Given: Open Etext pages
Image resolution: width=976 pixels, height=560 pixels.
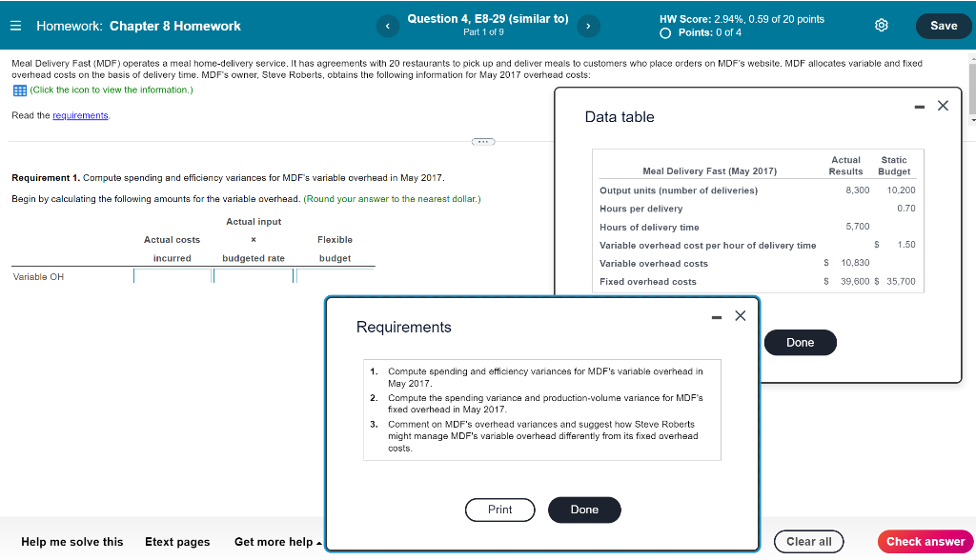Looking at the screenshot, I should [x=177, y=542].
